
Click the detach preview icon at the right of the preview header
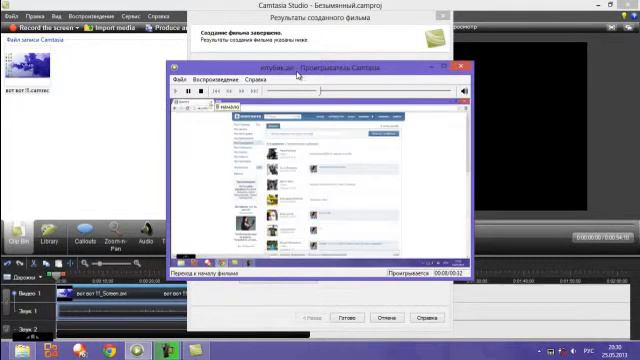(629, 27)
